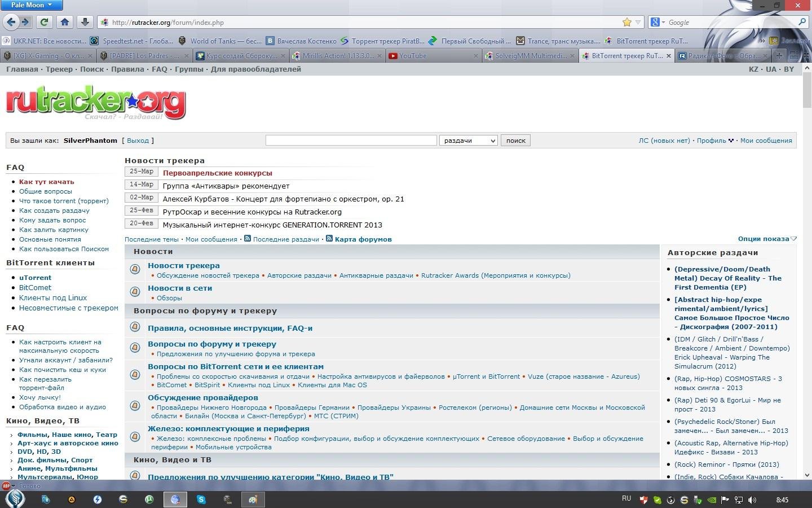
Task: Click in the tracker search input field
Action: click(x=351, y=141)
